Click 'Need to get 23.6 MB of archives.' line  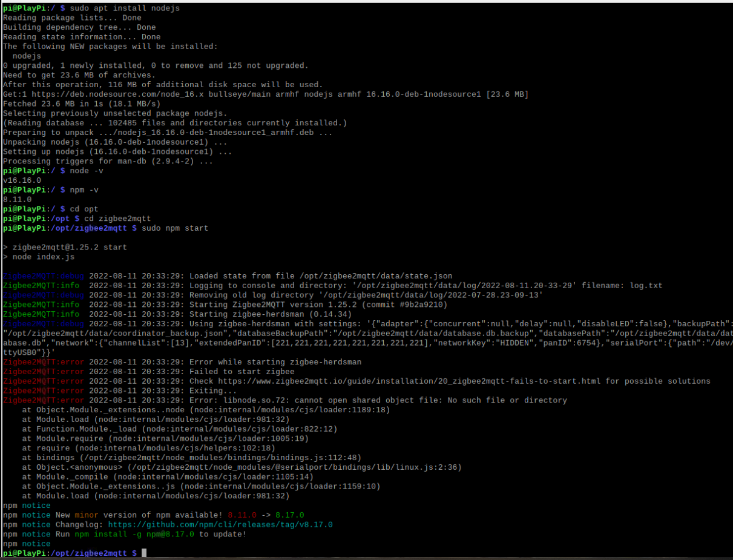[79, 76]
